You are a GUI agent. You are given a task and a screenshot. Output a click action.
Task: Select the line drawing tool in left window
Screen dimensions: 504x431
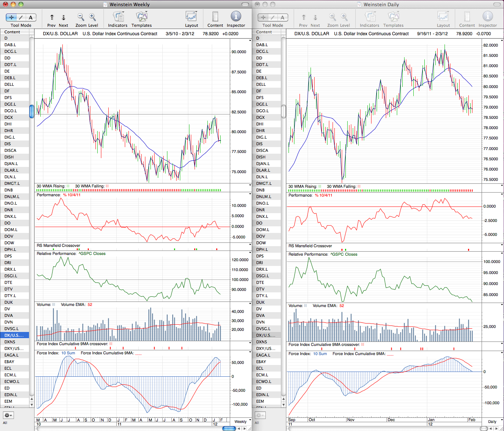[21, 17]
